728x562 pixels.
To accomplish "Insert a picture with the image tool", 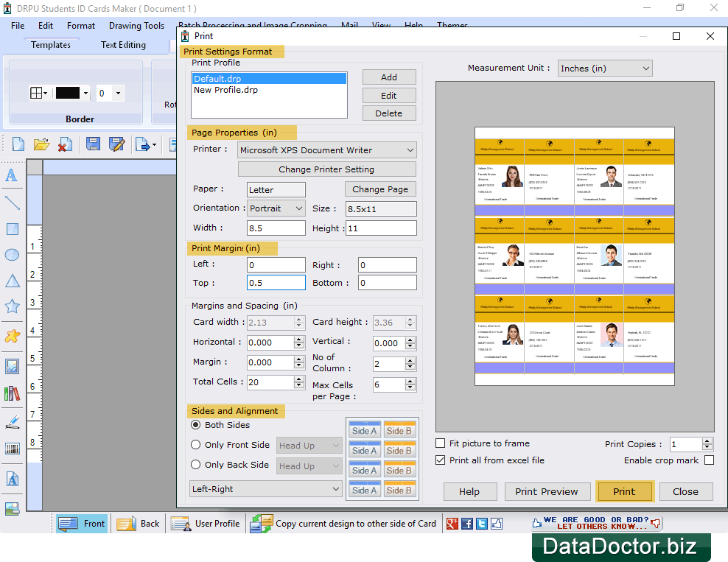I will [x=12, y=367].
